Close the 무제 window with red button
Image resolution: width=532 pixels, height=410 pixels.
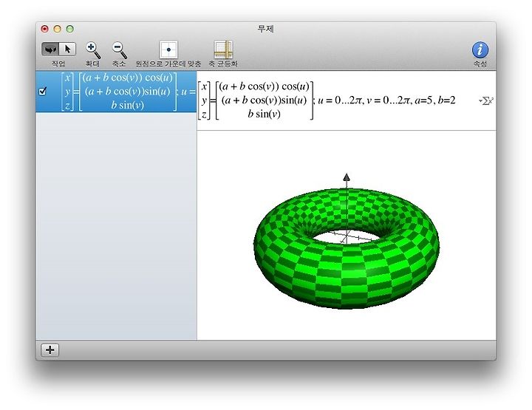click(44, 29)
